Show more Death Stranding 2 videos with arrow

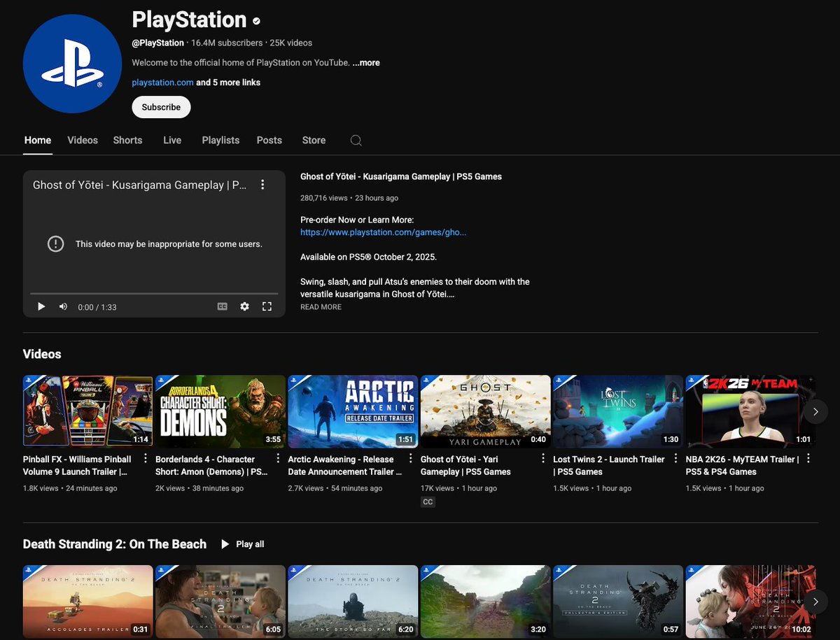(x=815, y=602)
